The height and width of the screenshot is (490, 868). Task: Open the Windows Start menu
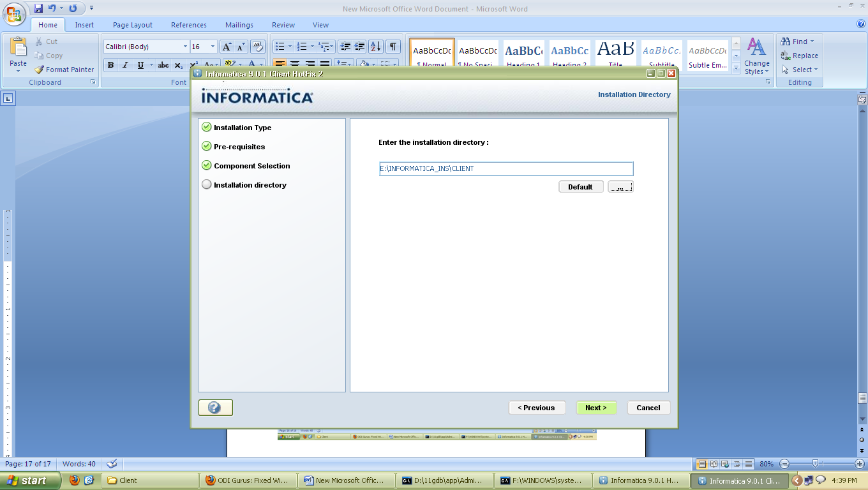(x=31, y=480)
